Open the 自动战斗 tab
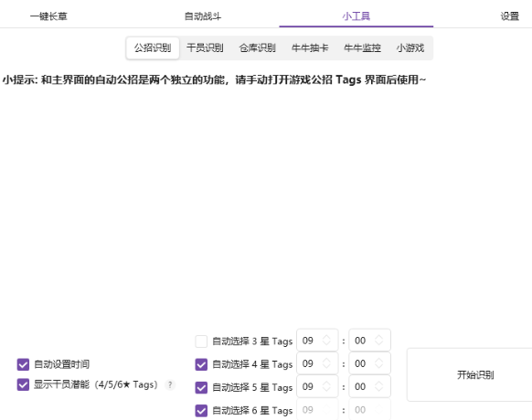Screen dimensions: 532x420 (203, 16)
